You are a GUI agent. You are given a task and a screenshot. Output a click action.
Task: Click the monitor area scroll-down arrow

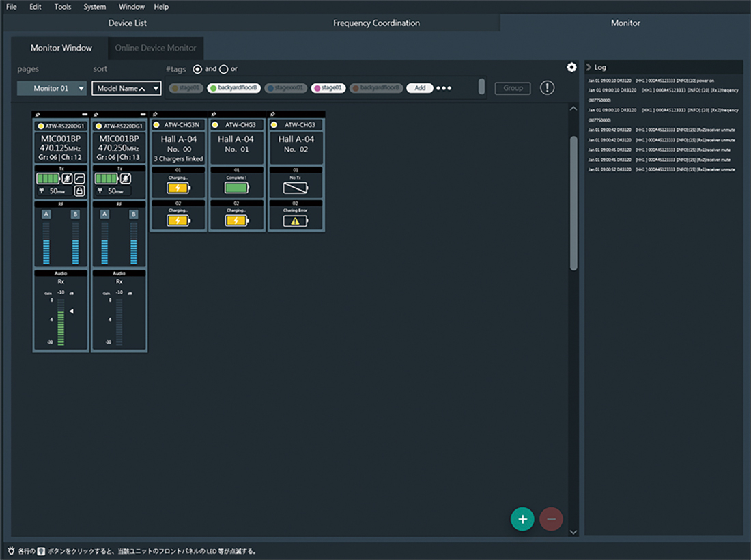[573, 532]
